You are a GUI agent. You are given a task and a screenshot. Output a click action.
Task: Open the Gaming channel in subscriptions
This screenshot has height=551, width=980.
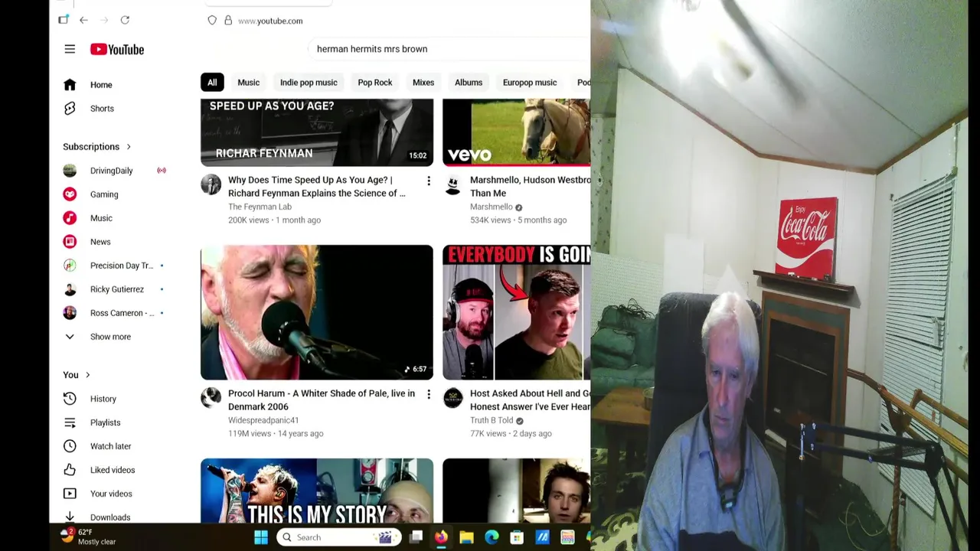pos(104,194)
